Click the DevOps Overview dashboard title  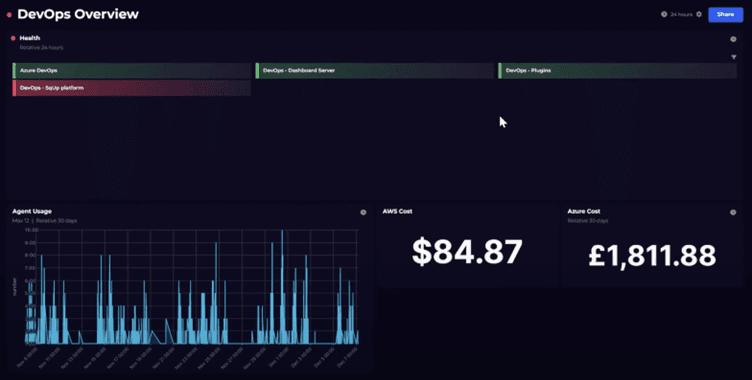coord(78,14)
